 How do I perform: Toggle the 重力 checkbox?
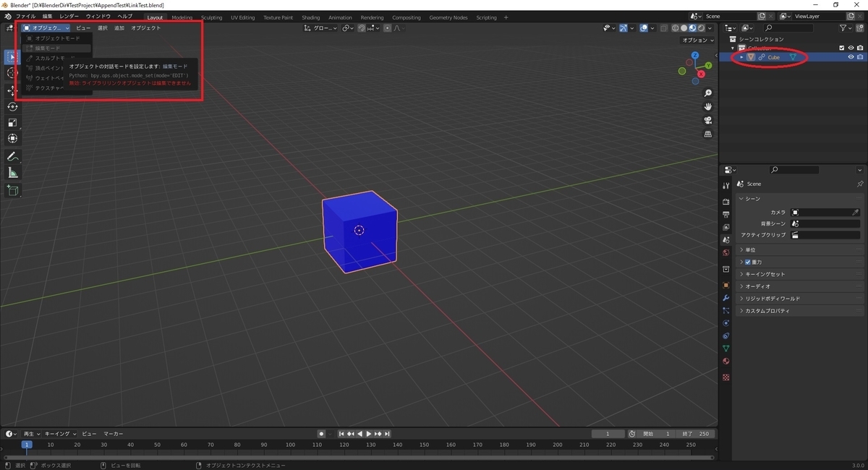coord(748,262)
